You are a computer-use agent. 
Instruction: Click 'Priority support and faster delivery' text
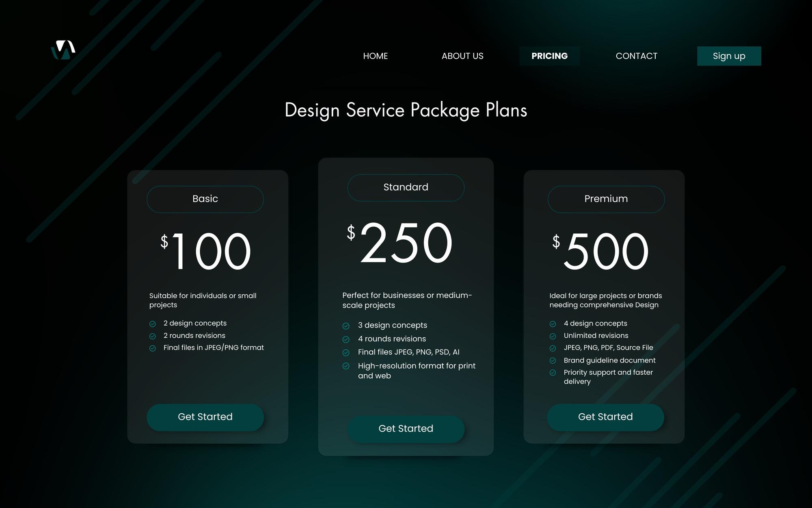coord(608,377)
